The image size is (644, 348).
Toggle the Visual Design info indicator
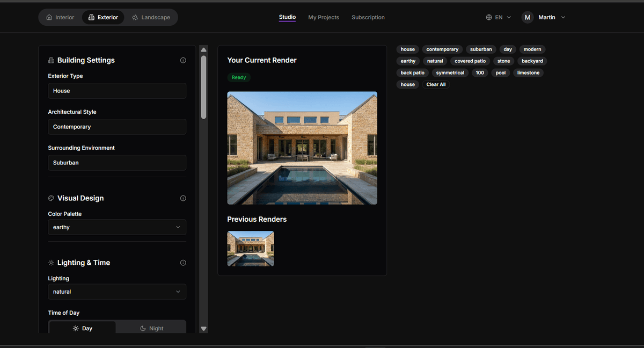183,198
